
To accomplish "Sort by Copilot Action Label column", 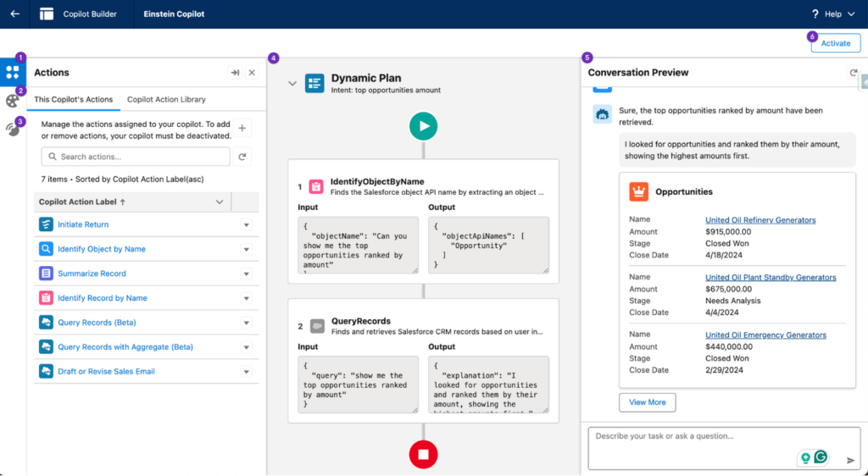I will tap(82, 202).
